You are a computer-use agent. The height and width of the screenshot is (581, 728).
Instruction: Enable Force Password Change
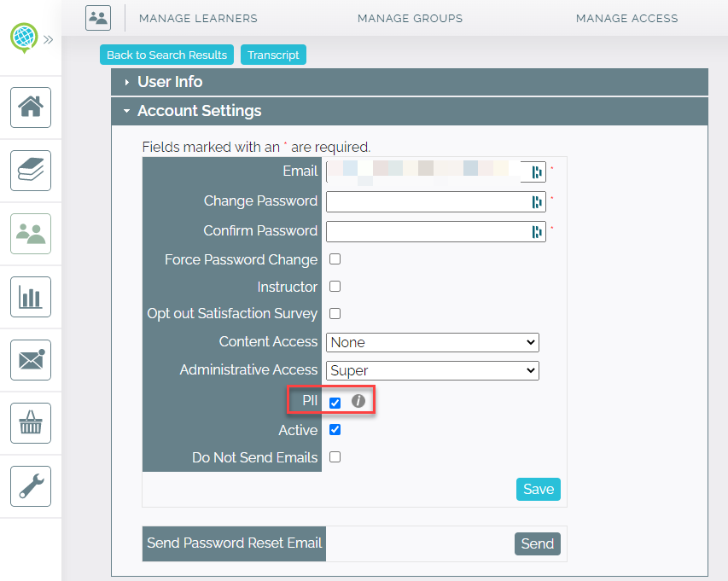(335, 259)
